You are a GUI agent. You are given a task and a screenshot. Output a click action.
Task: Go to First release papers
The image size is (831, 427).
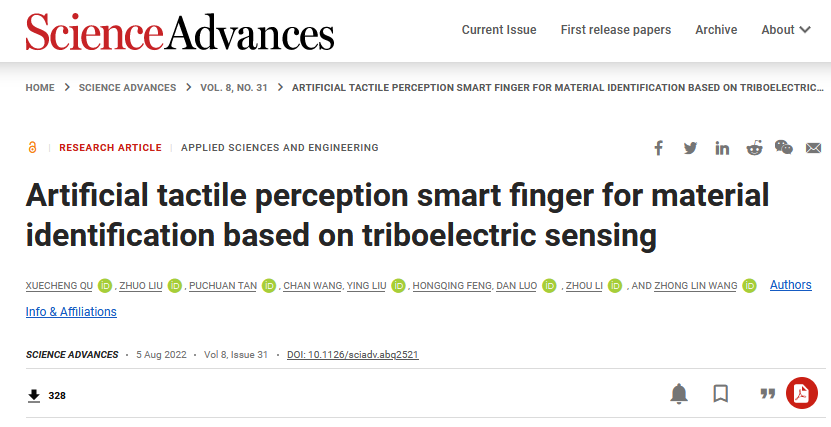pos(616,30)
